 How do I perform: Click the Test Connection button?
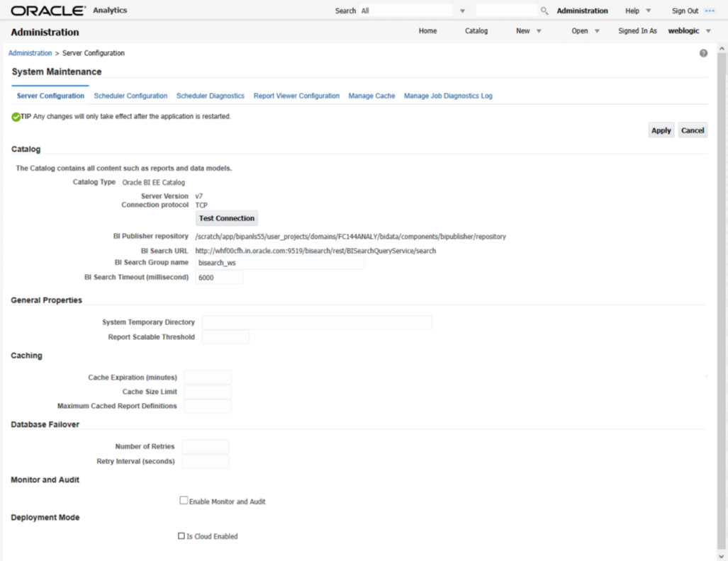pos(227,218)
